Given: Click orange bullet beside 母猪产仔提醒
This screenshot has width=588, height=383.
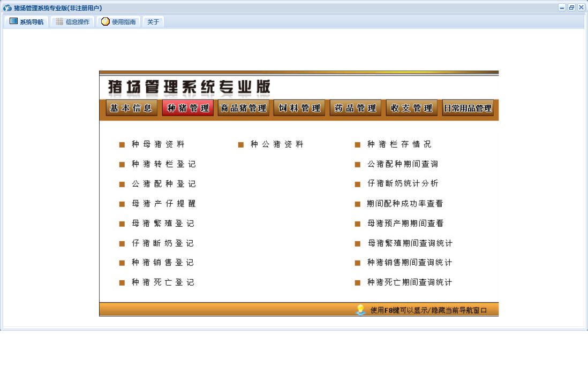Looking at the screenshot, I should point(122,204).
